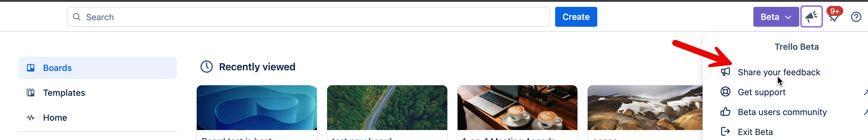Screen dimensions: 868x140
Task: Open the blue abstract wave board thumbnail
Action: click(x=257, y=108)
